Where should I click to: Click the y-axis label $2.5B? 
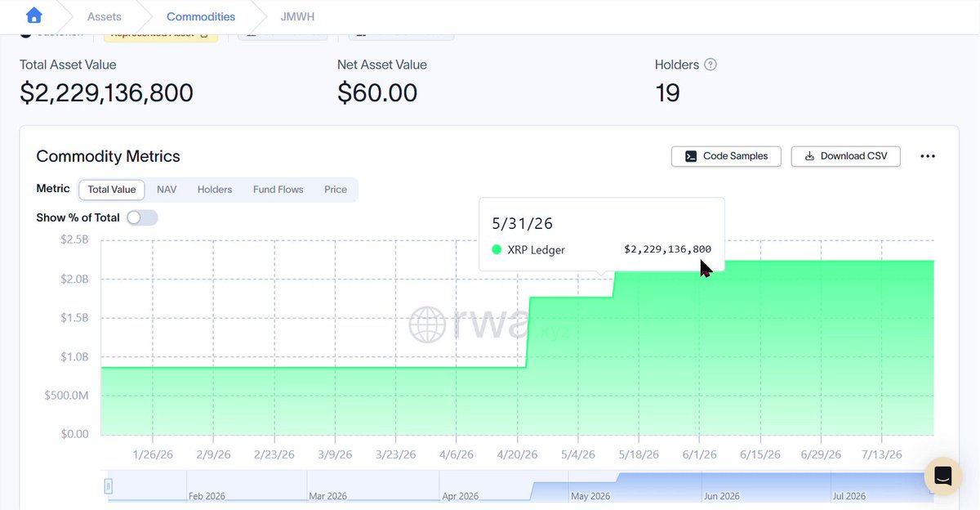(74, 239)
